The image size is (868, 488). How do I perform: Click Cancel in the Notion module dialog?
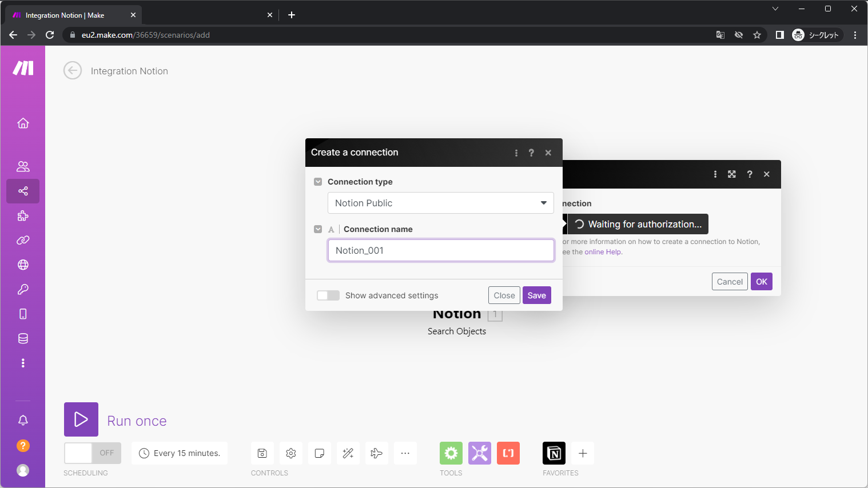[730, 282]
